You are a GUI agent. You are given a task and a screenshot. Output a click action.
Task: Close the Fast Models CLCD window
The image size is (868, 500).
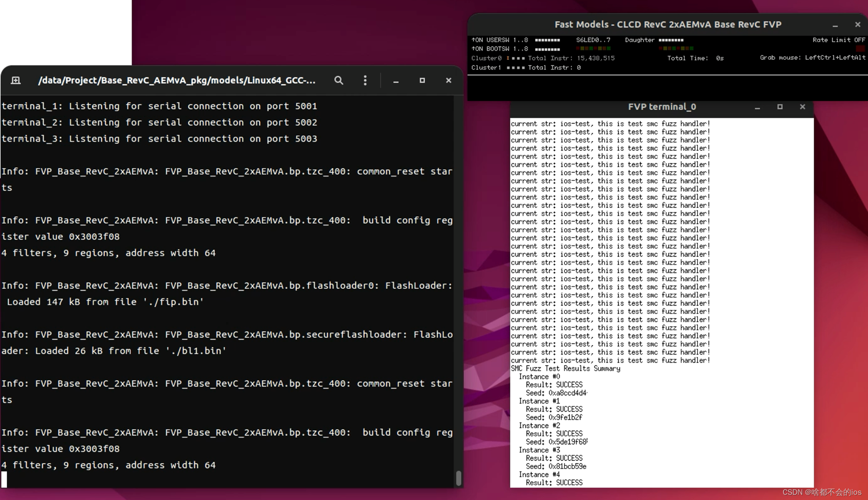858,25
